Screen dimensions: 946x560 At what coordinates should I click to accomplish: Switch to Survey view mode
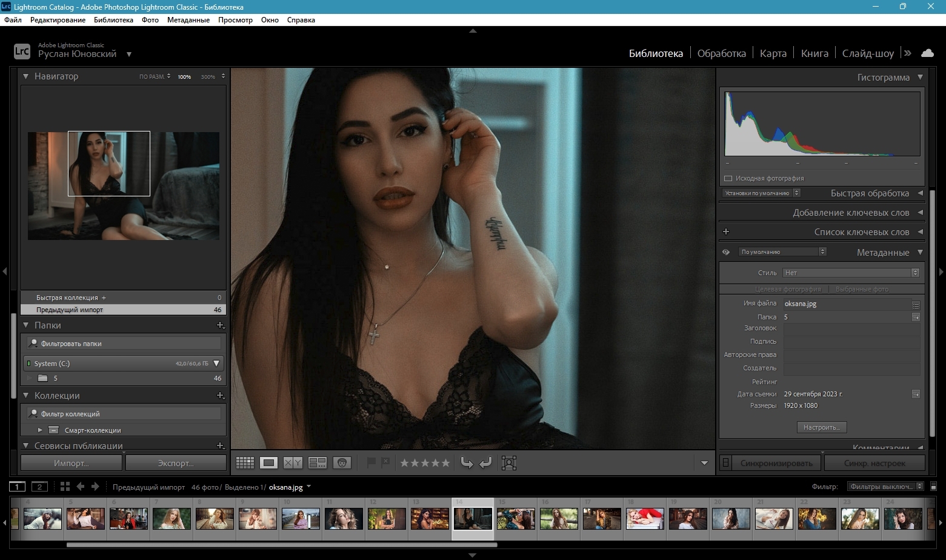tap(318, 463)
